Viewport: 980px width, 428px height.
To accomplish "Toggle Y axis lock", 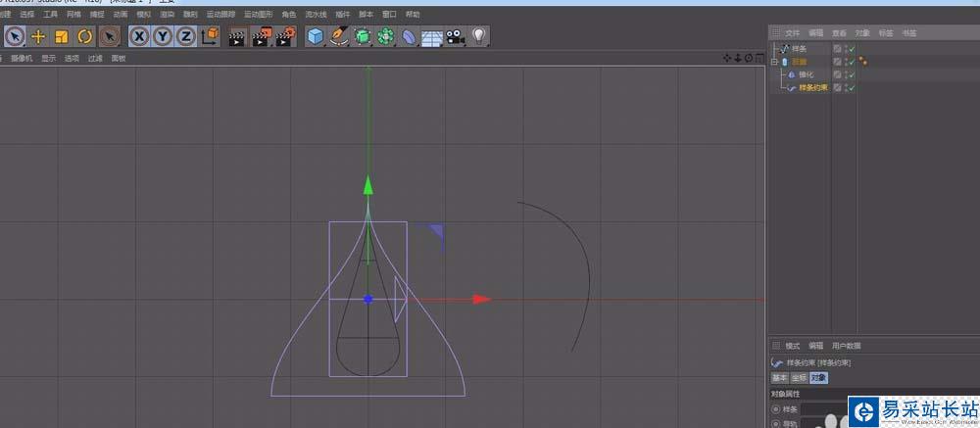I will [x=163, y=37].
